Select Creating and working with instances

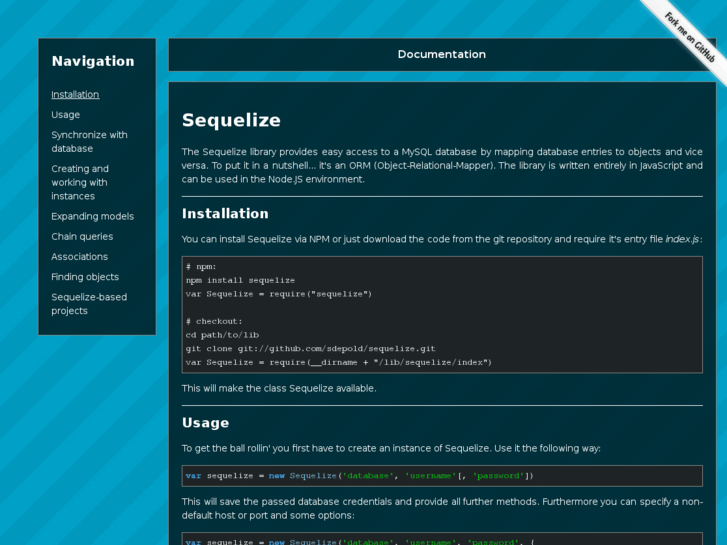[x=80, y=182]
